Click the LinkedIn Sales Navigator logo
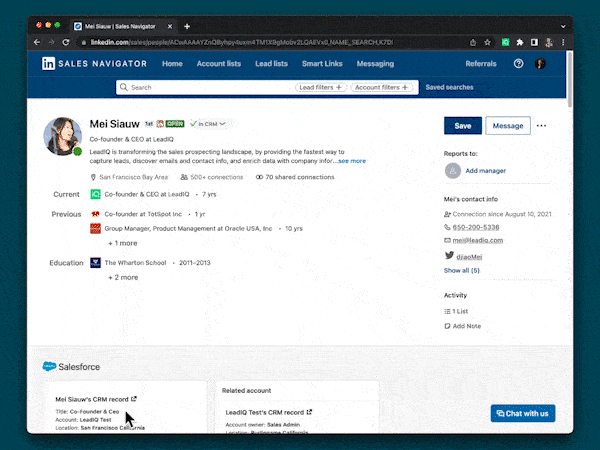This screenshot has width=600, height=450. (94, 64)
